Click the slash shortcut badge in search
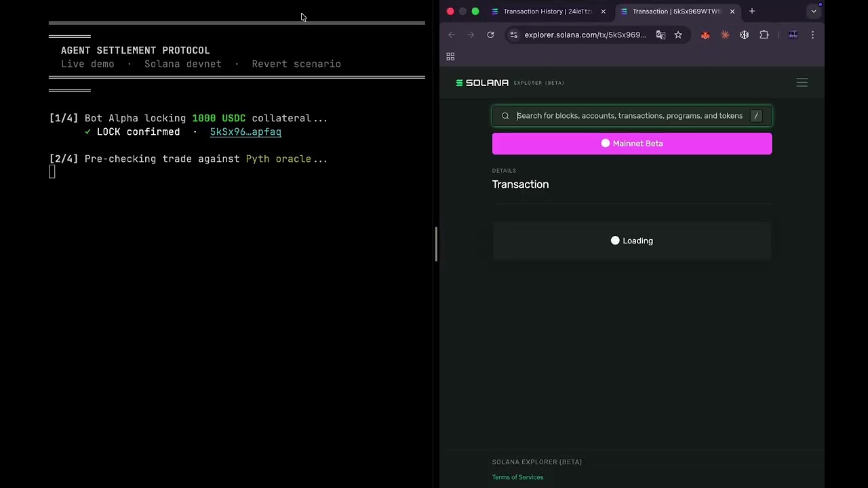This screenshot has height=488, width=868. [x=756, y=116]
